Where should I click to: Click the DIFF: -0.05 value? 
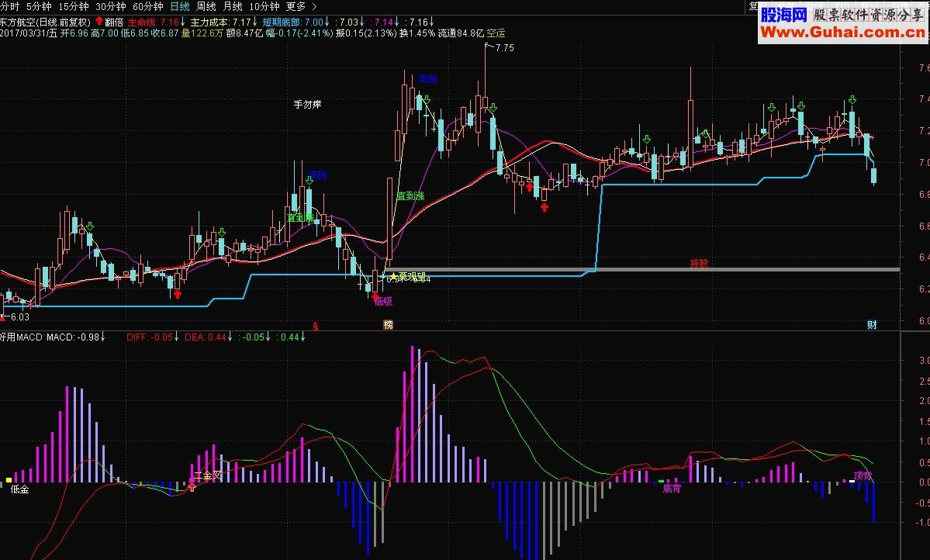[x=151, y=337]
